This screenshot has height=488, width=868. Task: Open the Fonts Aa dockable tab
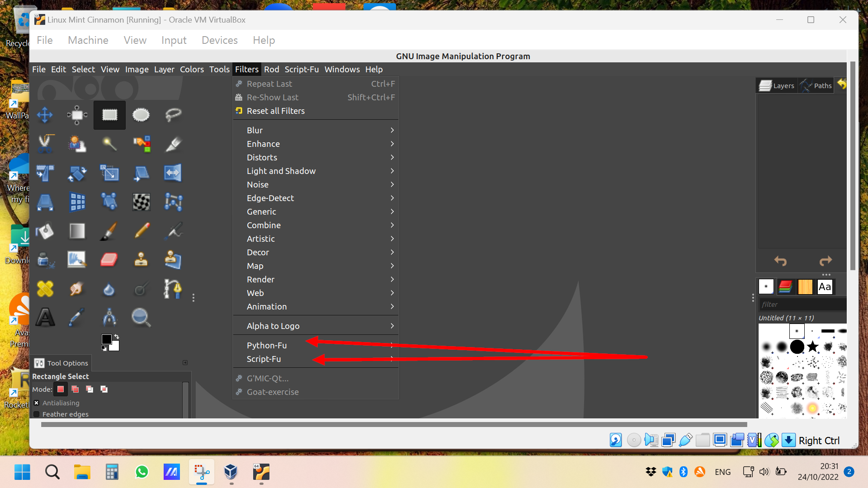tap(825, 287)
